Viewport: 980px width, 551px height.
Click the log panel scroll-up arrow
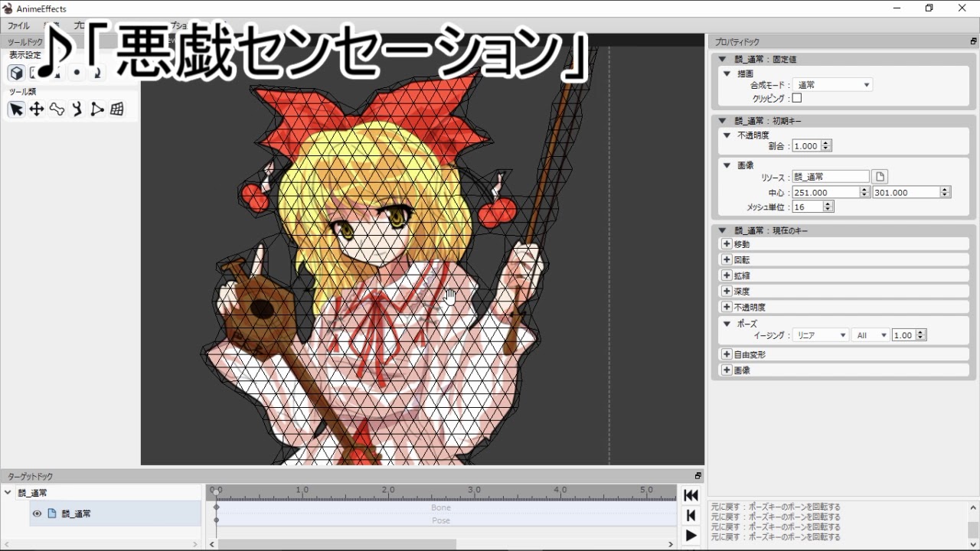pos(973,507)
